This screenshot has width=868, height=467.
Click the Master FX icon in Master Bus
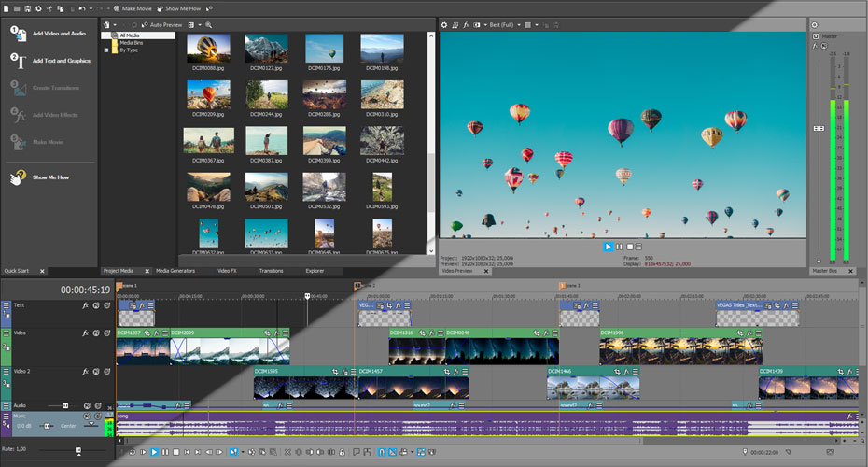816,46
